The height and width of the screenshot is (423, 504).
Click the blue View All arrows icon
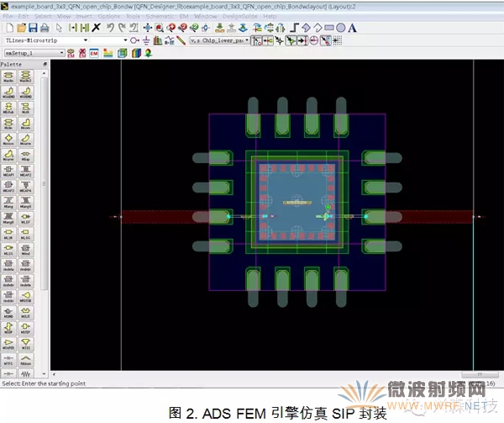[x=148, y=28]
